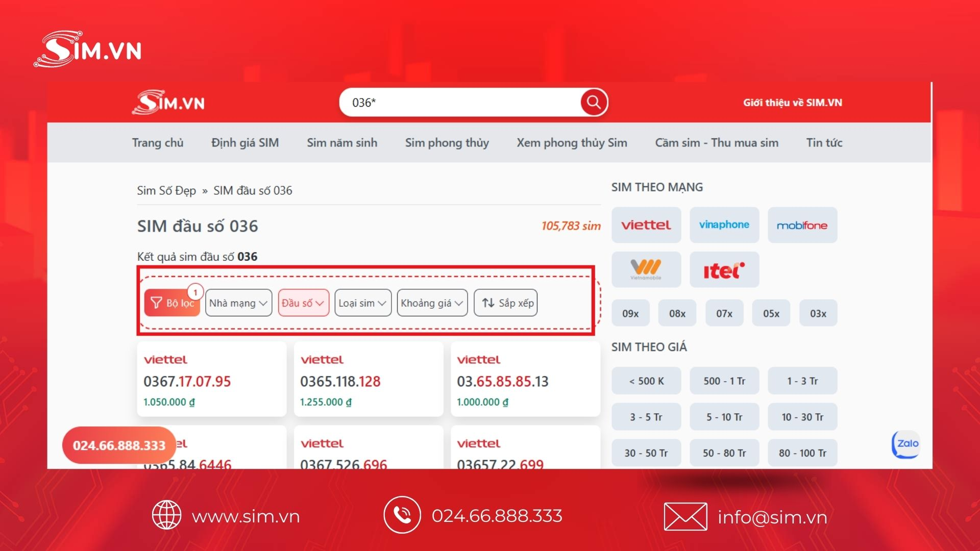Click the price 1.000.000 đ
Viewport: 980px width, 551px height.
coord(482,402)
